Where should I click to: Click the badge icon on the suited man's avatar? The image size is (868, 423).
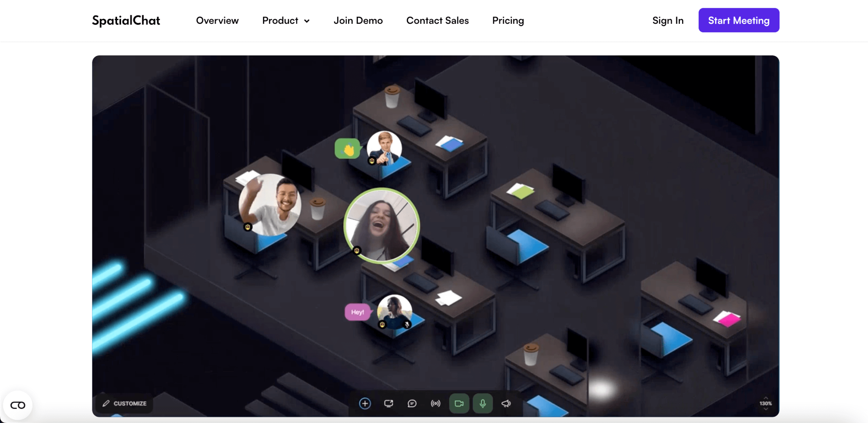coord(372,161)
